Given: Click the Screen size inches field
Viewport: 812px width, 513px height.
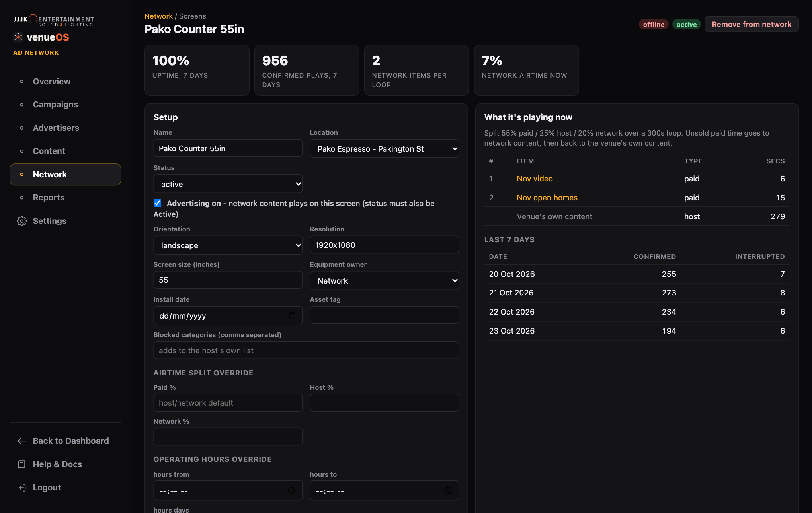Looking at the screenshot, I should click(x=228, y=280).
